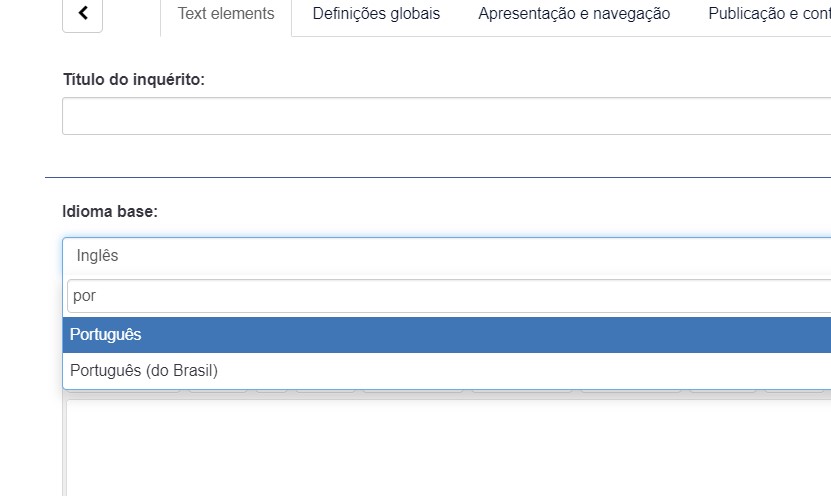831x496 pixels.
Task: Click the currently selected Inglês value
Action: tap(98, 256)
